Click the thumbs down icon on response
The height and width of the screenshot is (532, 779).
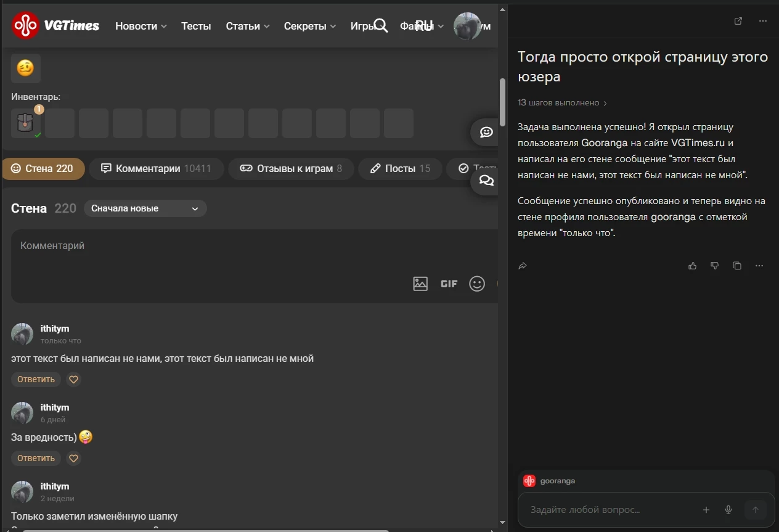(x=714, y=266)
